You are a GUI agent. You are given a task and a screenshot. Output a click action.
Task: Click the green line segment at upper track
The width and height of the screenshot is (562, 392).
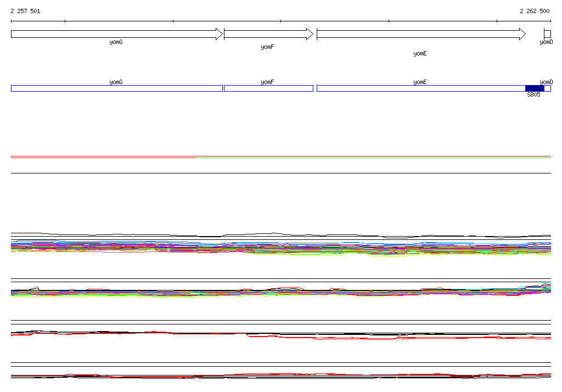coord(373,158)
